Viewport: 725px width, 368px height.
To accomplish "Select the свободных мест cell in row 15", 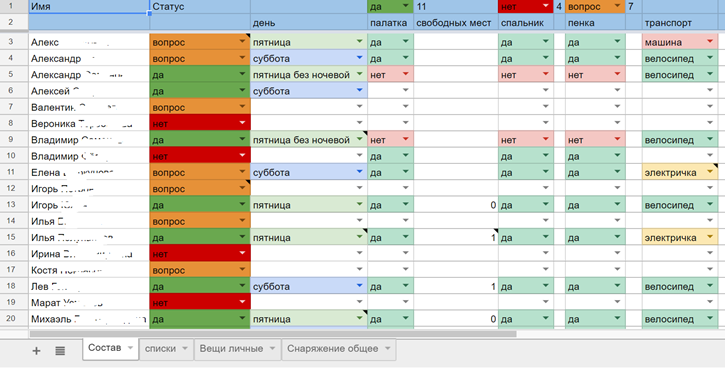I will pyautogui.click(x=456, y=237).
